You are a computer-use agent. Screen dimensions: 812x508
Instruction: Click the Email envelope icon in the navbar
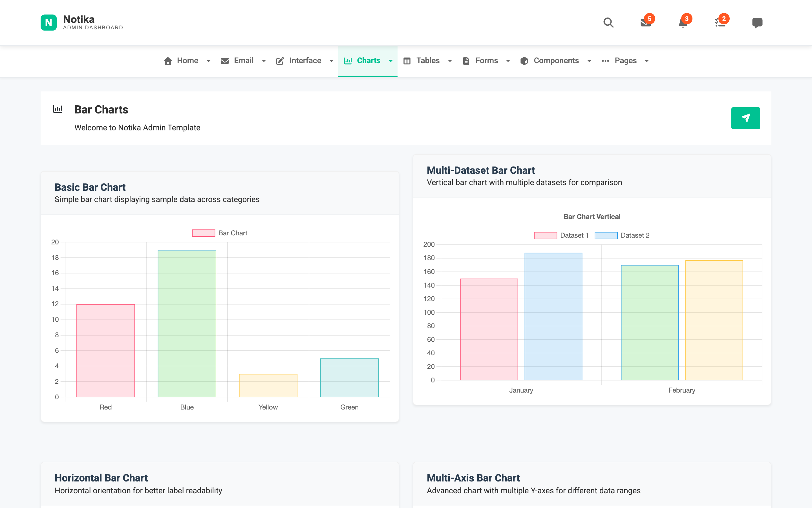(x=225, y=61)
